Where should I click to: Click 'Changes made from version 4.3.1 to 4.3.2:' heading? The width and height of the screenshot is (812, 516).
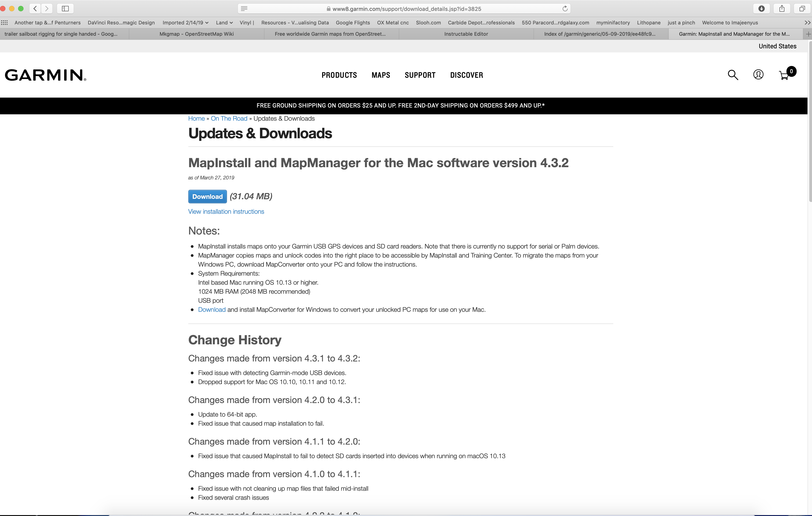click(x=274, y=358)
